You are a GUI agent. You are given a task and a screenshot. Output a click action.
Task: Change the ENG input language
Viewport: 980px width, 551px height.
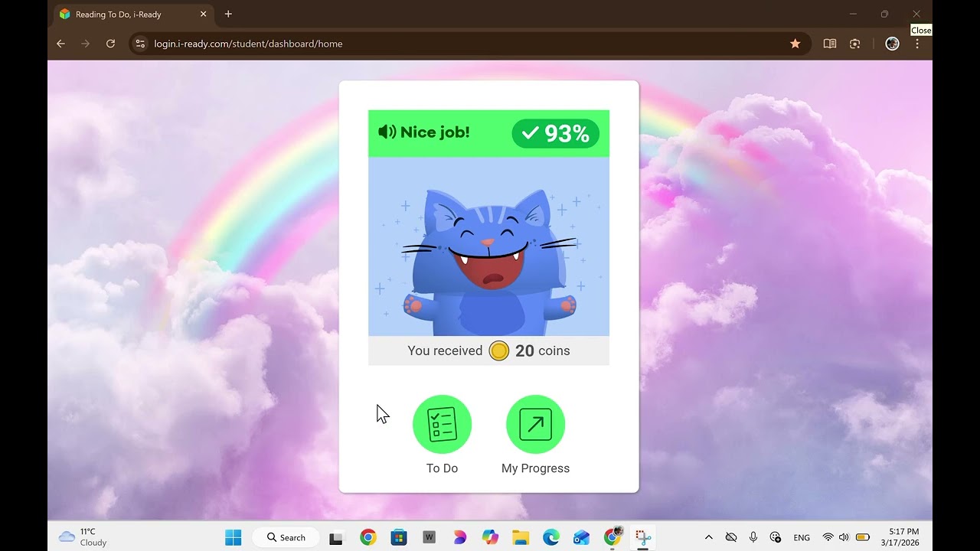802,538
